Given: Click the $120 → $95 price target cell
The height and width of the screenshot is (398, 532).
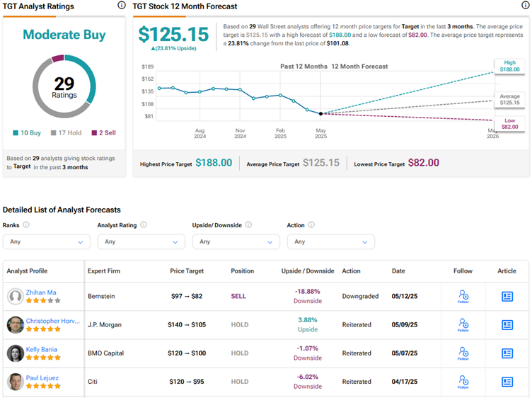Looking at the screenshot, I should [187, 382].
